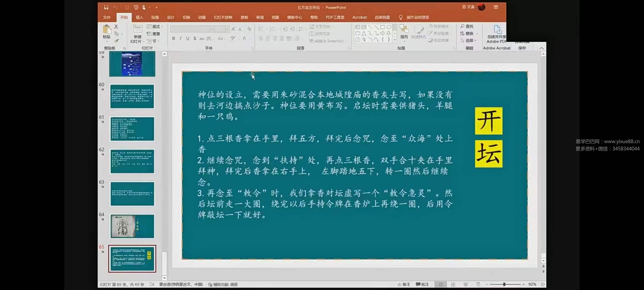
Task: Open the 幻灯片放映 Slide Show tab
Action: 223,17
